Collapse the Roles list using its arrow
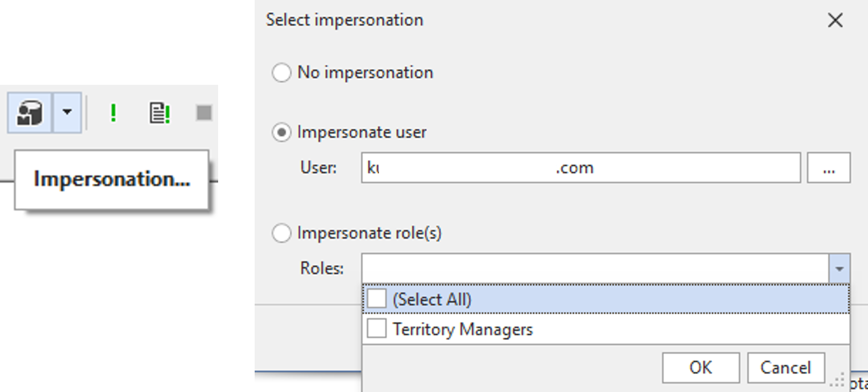This screenshot has width=868, height=392. tap(839, 268)
